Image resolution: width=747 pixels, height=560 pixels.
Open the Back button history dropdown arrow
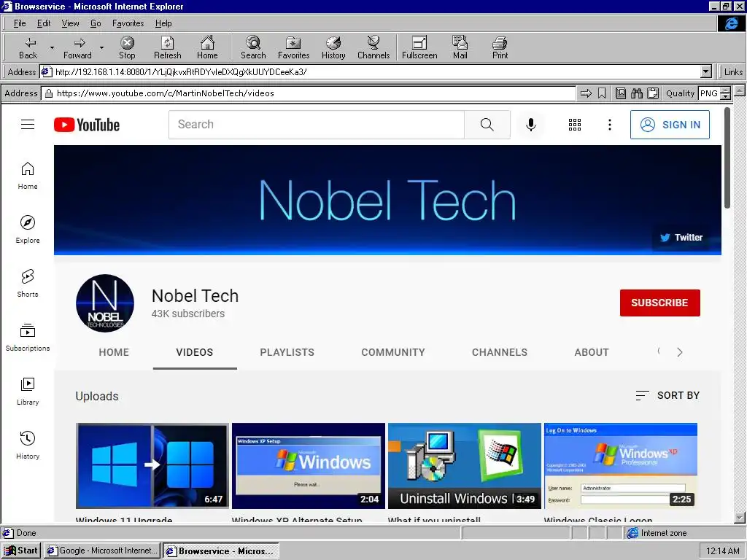52,47
